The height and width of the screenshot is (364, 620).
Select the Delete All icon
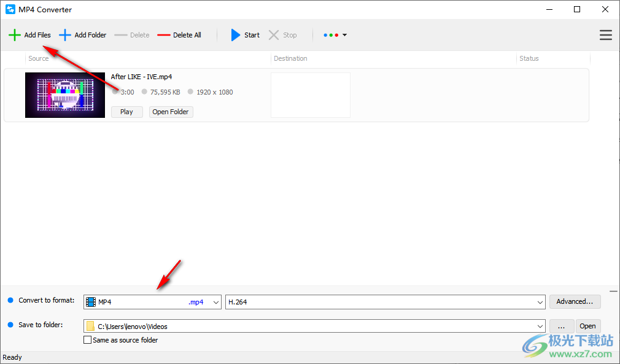pos(164,35)
